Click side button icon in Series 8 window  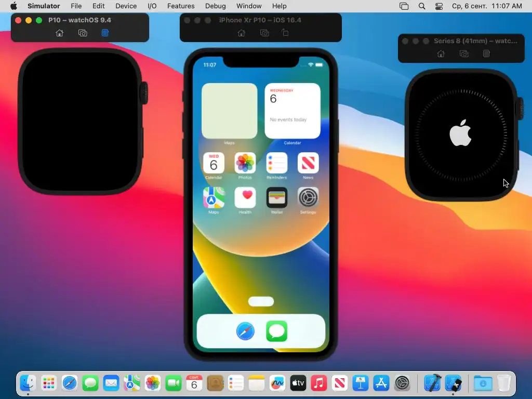(486, 54)
